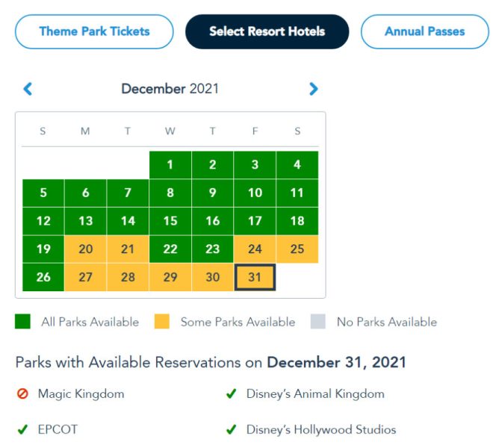The image size is (502, 448).
Task: Open the Annual Passes tab
Action: point(424,31)
